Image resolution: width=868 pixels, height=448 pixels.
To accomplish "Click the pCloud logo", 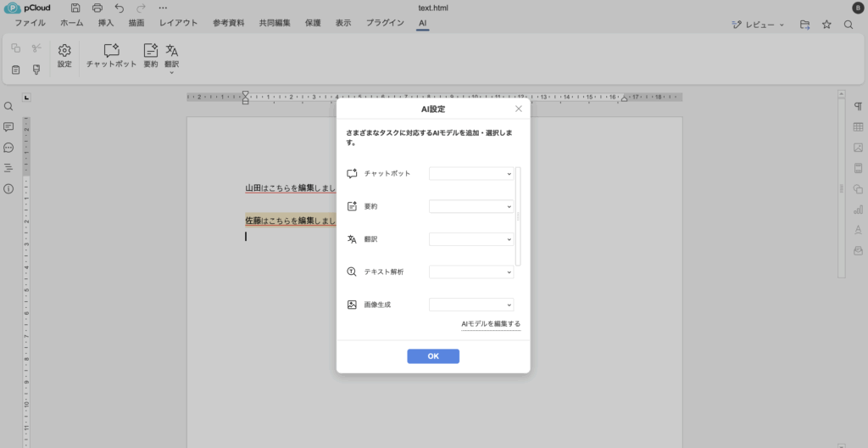I will [x=27, y=8].
